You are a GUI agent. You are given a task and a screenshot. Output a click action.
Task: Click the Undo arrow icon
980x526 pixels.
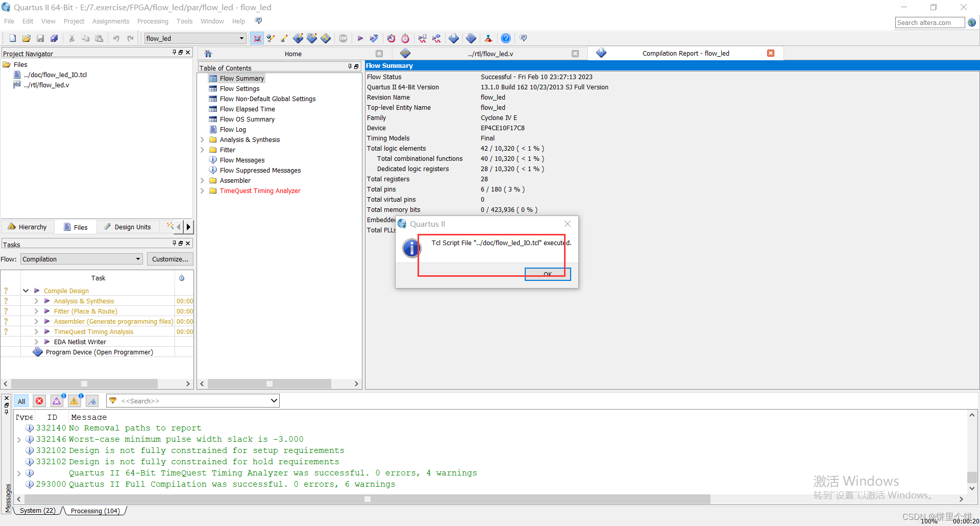coord(116,38)
